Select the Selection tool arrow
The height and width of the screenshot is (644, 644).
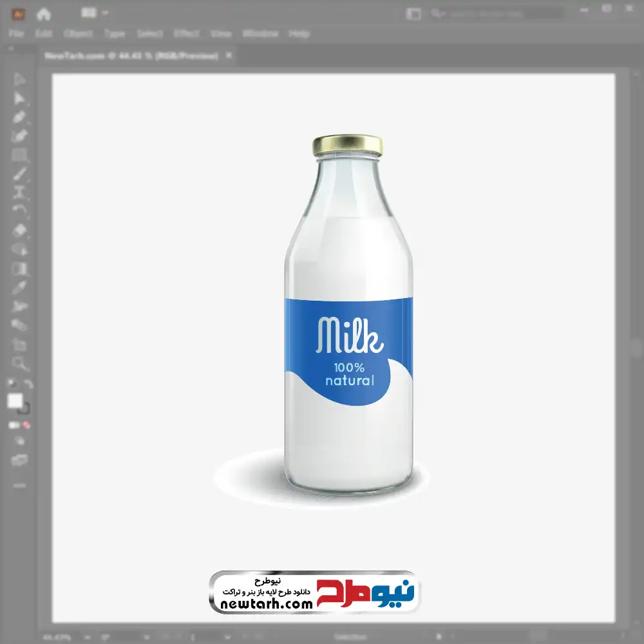click(x=19, y=80)
